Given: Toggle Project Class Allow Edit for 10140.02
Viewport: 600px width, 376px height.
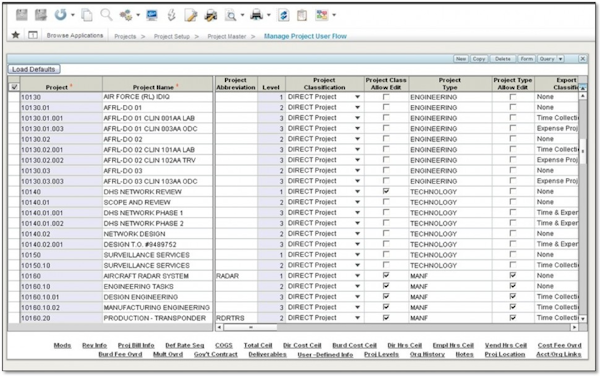Looking at the screenshot, I should [x=386, y=233].
